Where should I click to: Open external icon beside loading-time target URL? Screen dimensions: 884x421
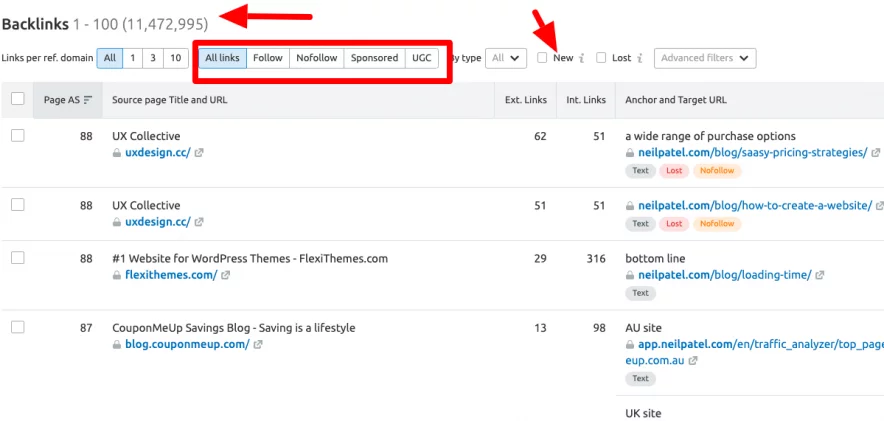point(820,275)
